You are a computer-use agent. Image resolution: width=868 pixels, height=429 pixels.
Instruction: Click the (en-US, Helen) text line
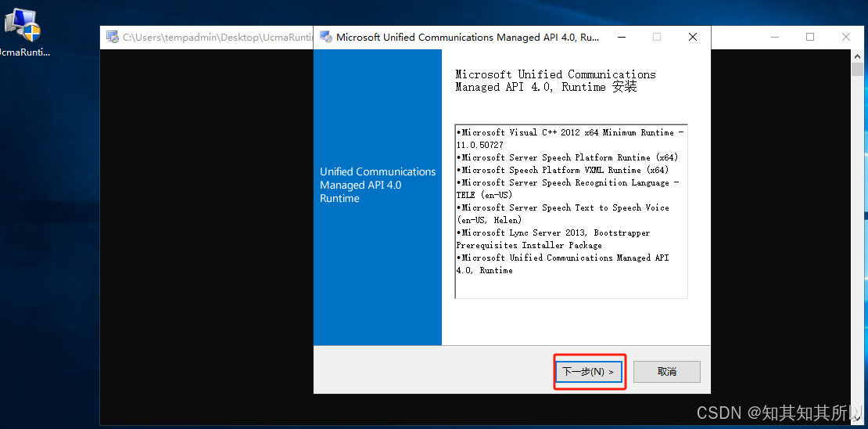click(490, 220)
